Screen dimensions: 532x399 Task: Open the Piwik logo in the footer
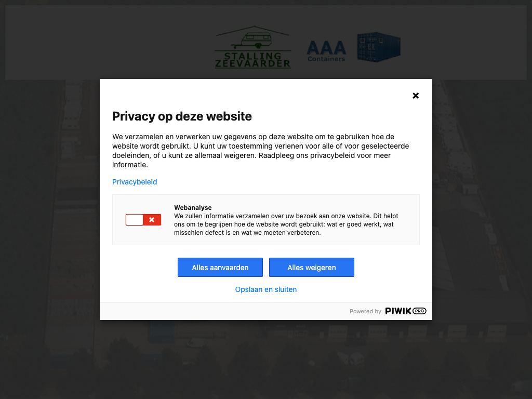(x=398, y=311)
